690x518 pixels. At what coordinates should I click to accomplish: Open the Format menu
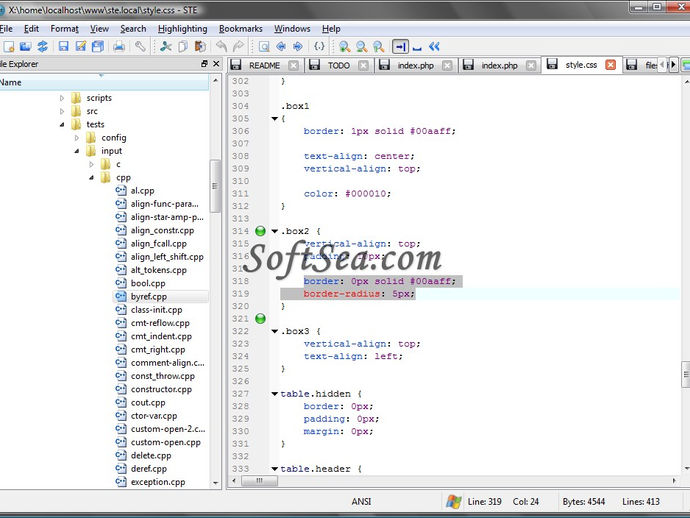[x=64, y=29]
